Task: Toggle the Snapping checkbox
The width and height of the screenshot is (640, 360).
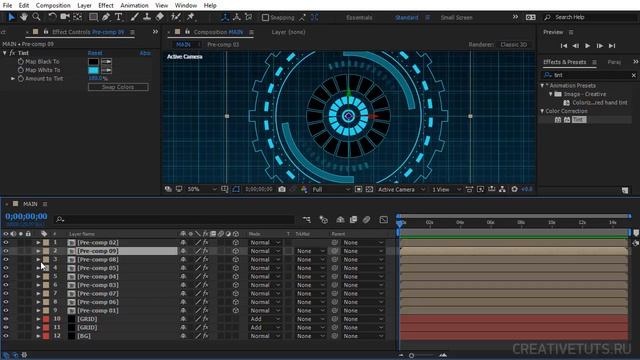Action: 265,18
